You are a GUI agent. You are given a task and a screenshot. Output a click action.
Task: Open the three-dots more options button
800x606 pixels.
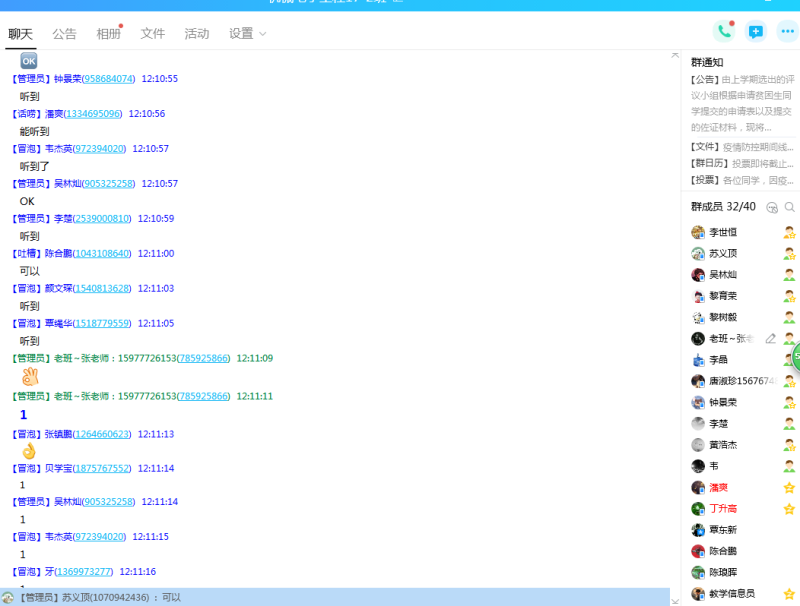(x=787, y=31)
